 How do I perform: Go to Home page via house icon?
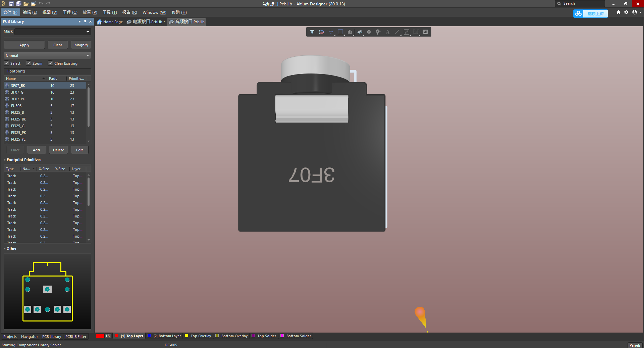619,12
